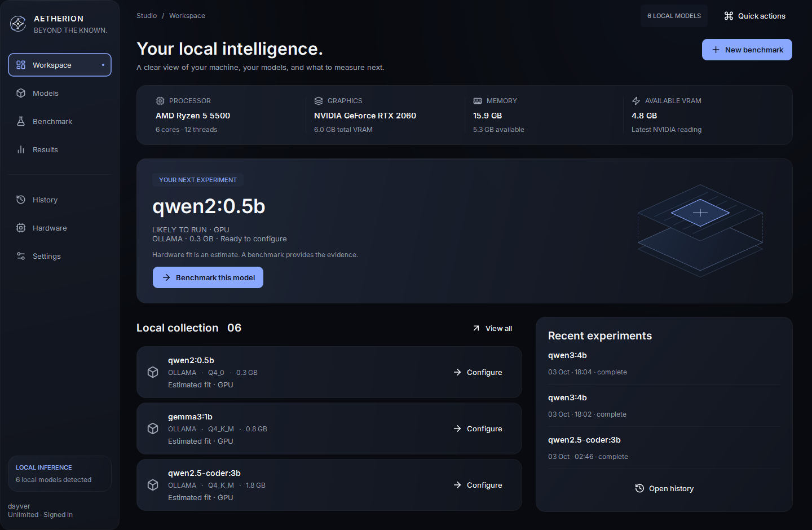Open Quick actions command menu
Viewport: 812px width, 530px height.
click(x=754, y=16)
